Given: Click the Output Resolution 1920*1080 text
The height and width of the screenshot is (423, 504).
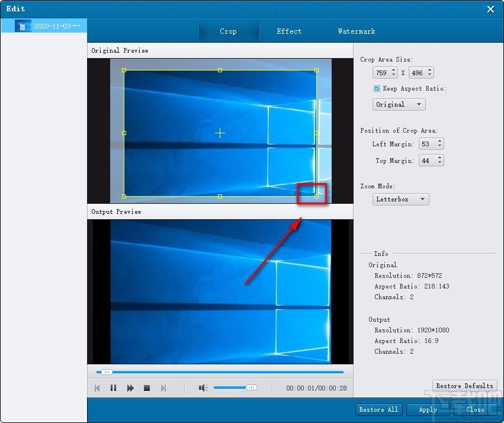Looking at the screenshot, I should pos(433,330).
